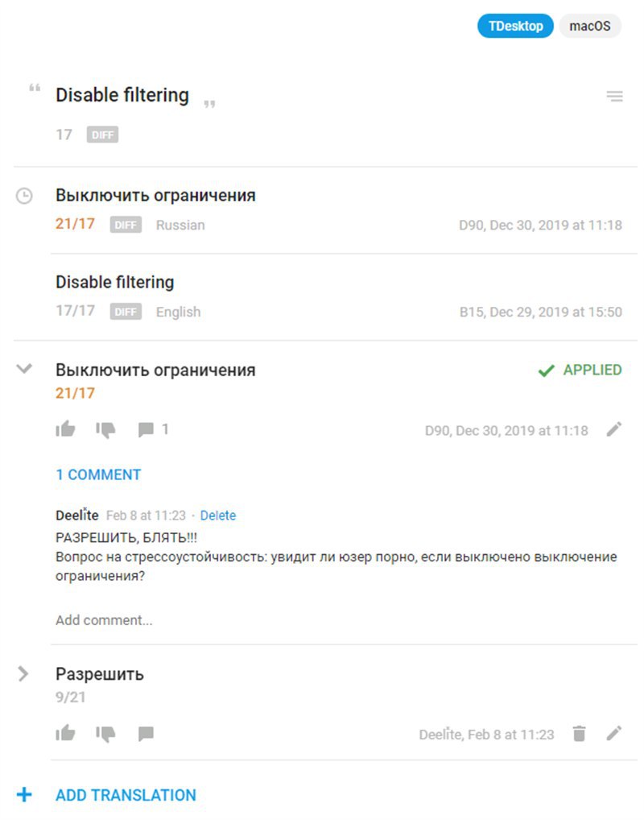Edit the Разрешить translation with pencil icon
This screenshot has height=820, width=644.
pyautogui.click(x=614, y=733)
